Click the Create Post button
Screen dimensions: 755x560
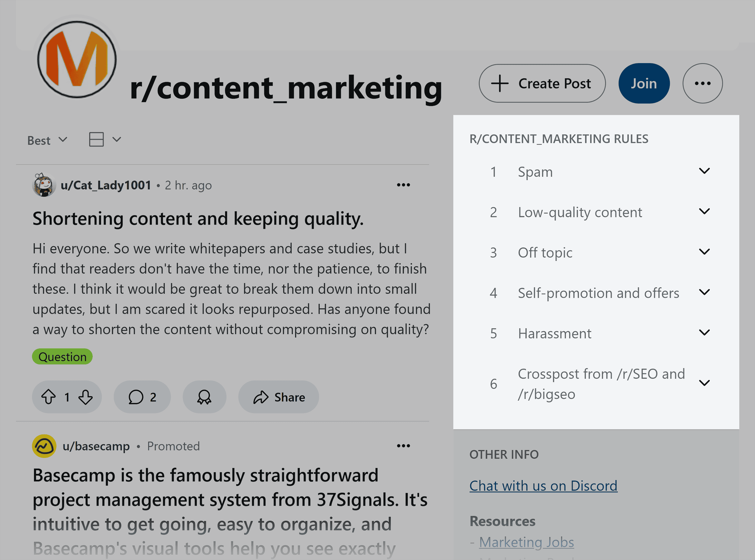pyautogui.click(x=542, y=83)
